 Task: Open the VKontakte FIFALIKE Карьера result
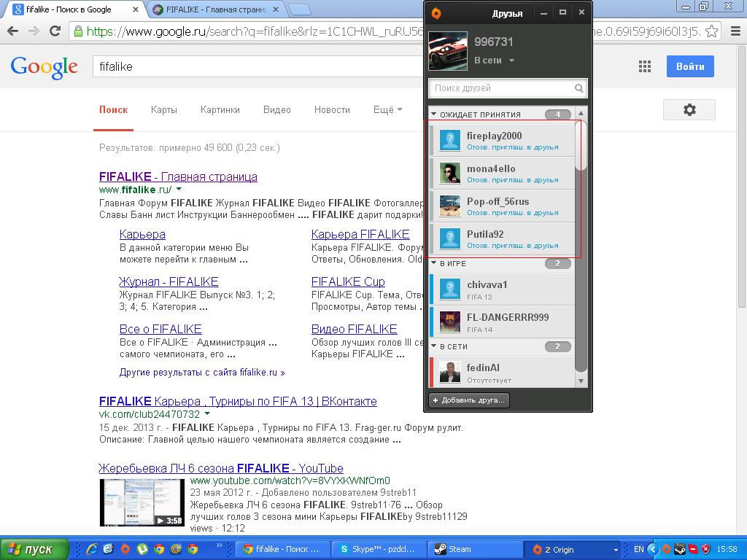tap(238, 402)
